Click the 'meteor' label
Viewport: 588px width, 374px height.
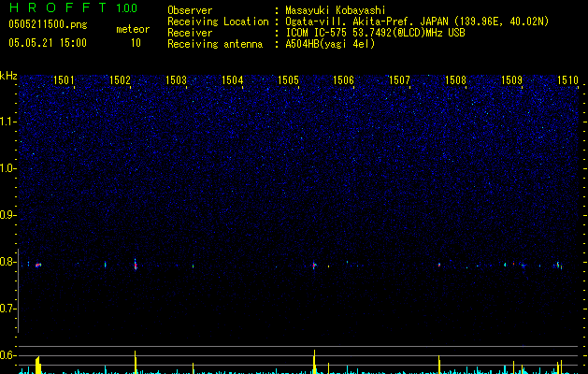pyautogui.click(x=133, y=29)
